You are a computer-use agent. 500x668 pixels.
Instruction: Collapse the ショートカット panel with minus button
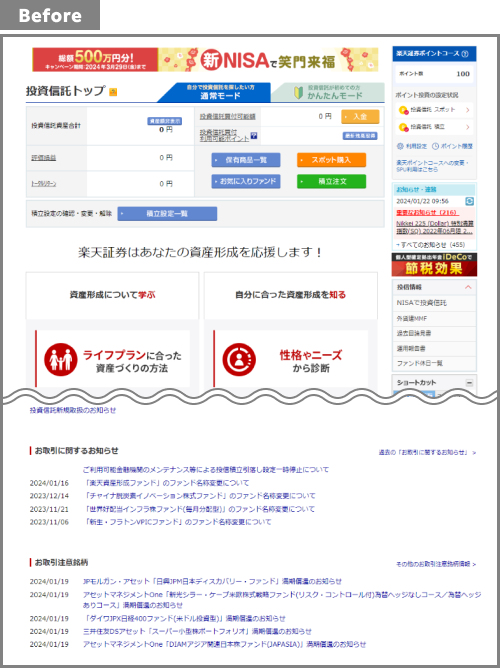click(469, 383)
